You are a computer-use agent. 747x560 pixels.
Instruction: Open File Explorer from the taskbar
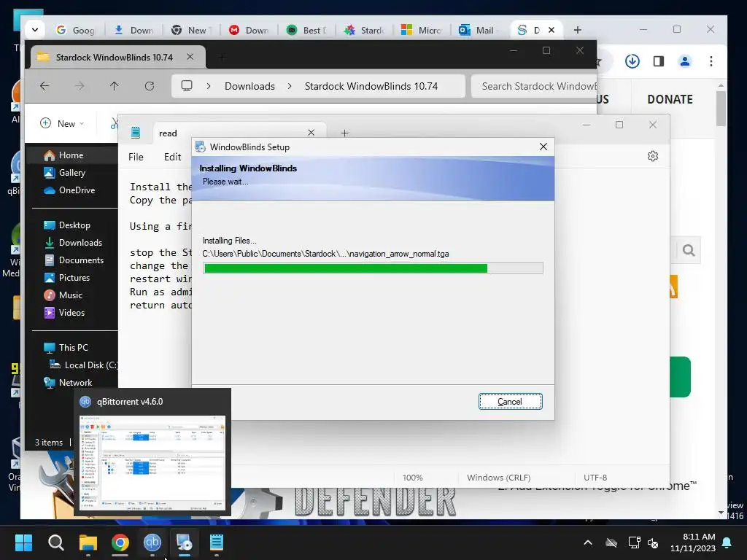88,542
